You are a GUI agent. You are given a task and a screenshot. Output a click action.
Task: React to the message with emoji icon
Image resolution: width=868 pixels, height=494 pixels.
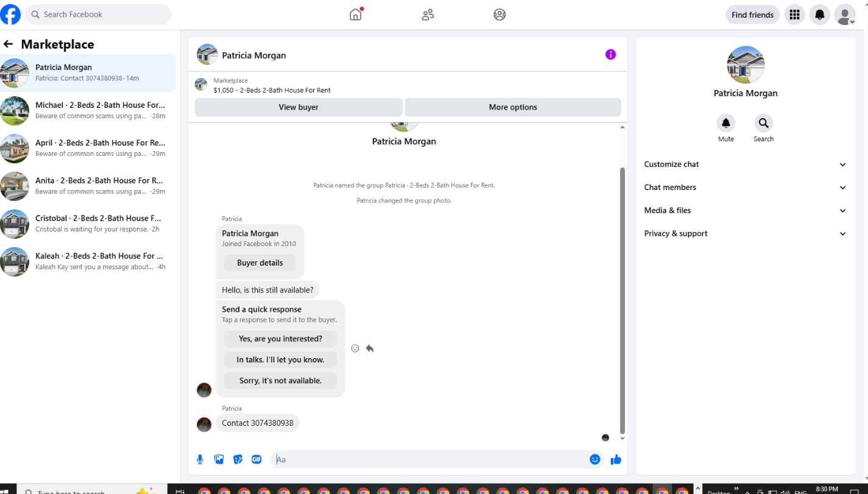coord(355,348)
